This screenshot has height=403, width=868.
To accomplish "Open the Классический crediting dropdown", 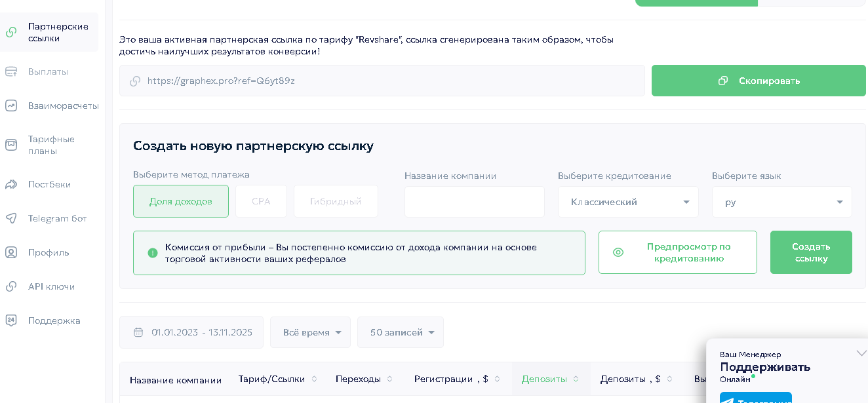I will [627, 202].
